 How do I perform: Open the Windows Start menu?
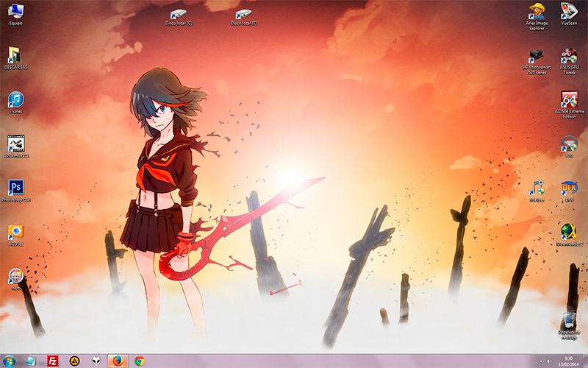pos(9,361)
